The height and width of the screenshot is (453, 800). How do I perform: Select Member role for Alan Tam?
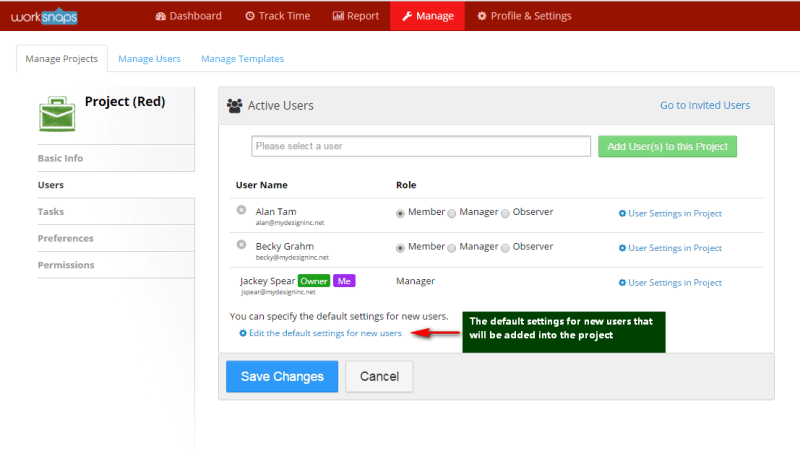401,214
